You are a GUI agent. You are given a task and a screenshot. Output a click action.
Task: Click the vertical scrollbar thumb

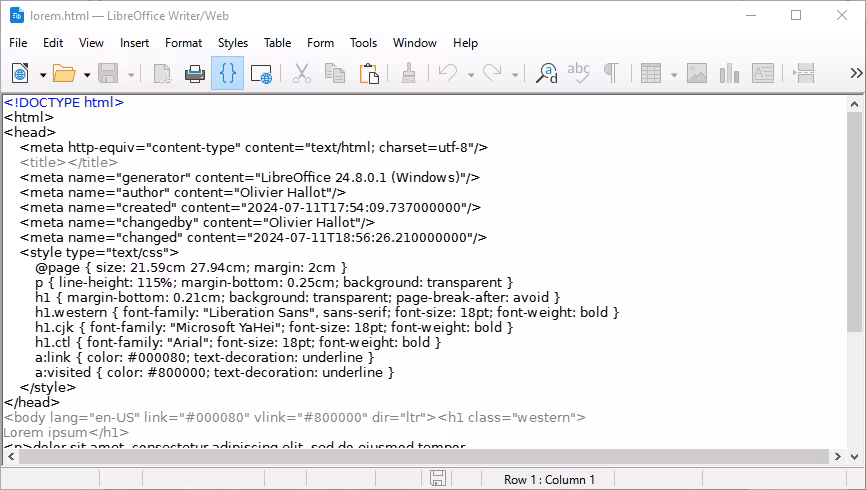point(854,222)
